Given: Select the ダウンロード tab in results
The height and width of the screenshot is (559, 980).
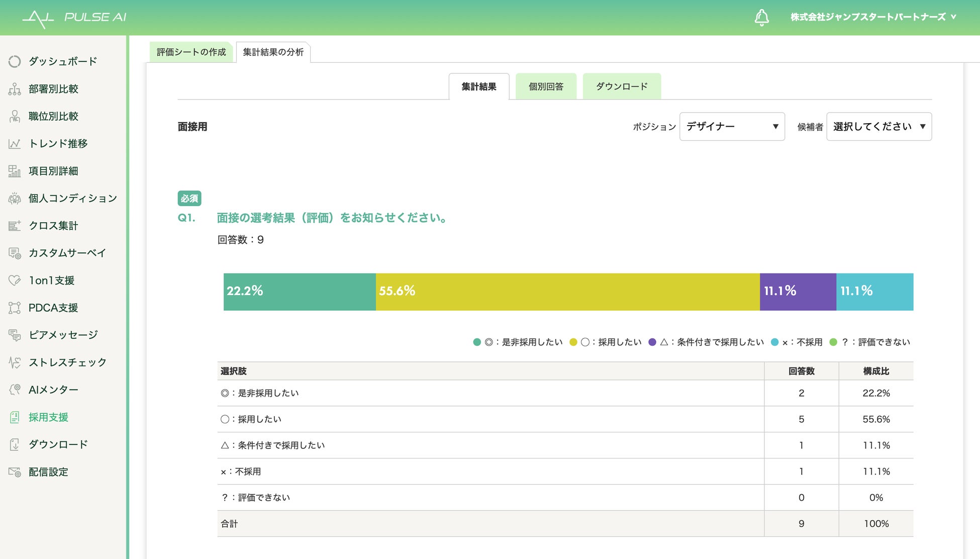Looking at the screenshot, I should click(x=622, y=86).
